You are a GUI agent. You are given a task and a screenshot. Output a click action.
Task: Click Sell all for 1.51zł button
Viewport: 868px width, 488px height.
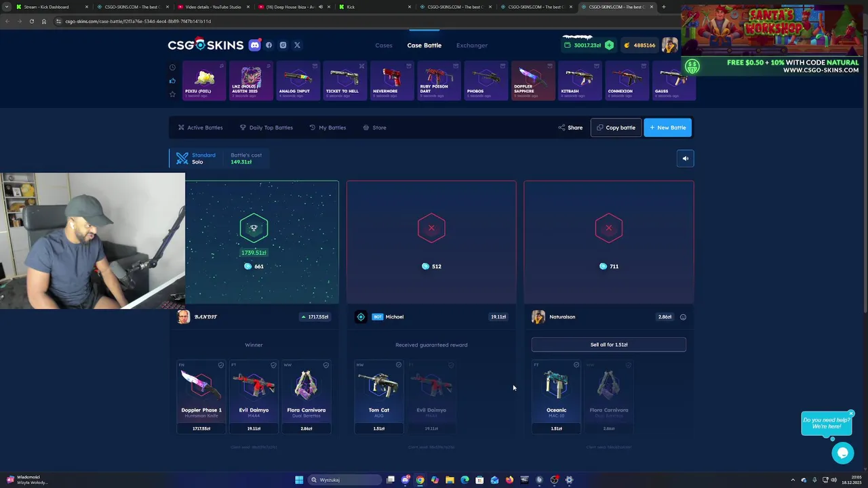tap(609, 344)
